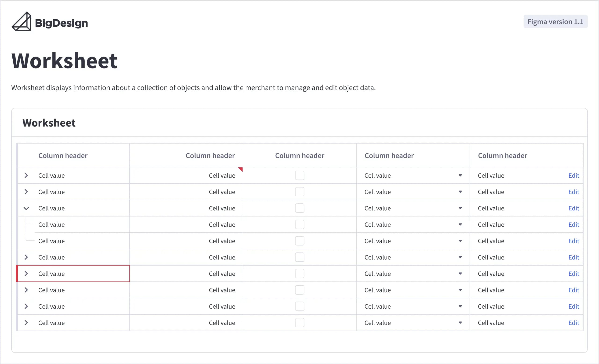Open the dropdown caret in the last row
599x364 pixels.
460,322
